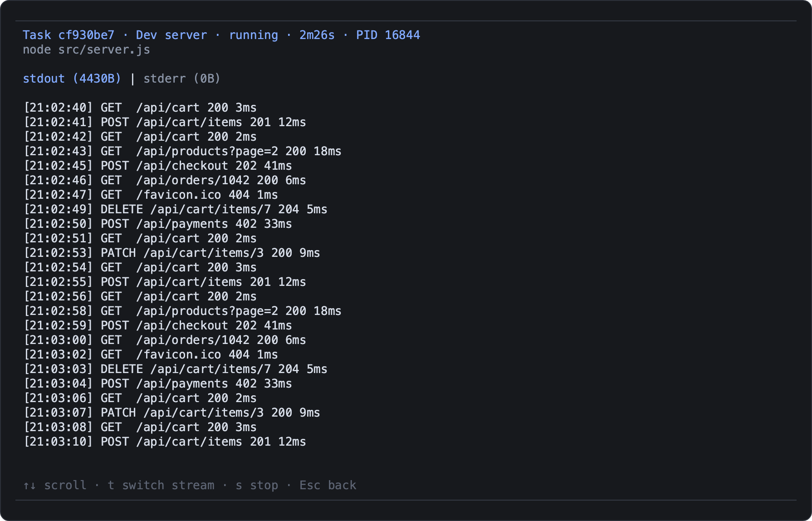Select log line at 21:02:40 GET /api/cart
Screen dimensions: 812x521
pos(140,108)
